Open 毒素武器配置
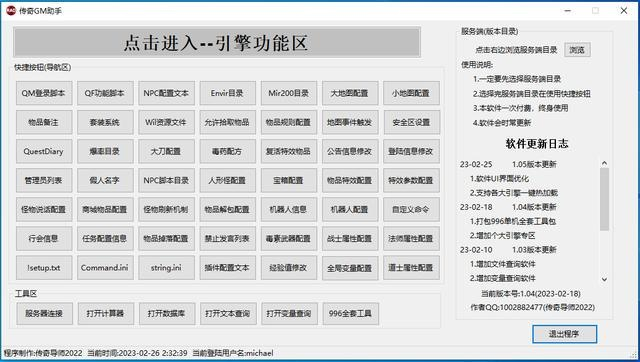Screen dimensions: 640x362 coord(289,239)
